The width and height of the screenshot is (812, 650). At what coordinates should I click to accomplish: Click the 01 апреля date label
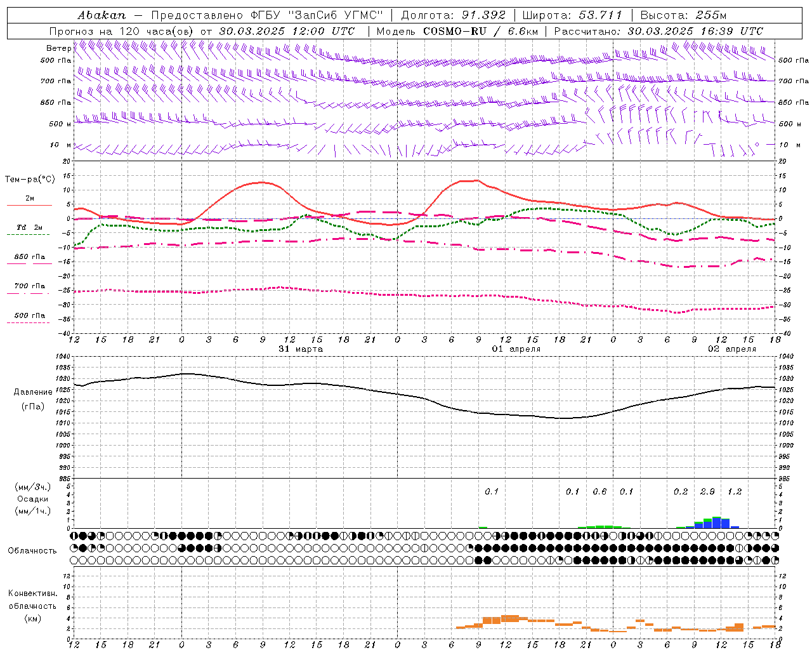tap(516, 349)
